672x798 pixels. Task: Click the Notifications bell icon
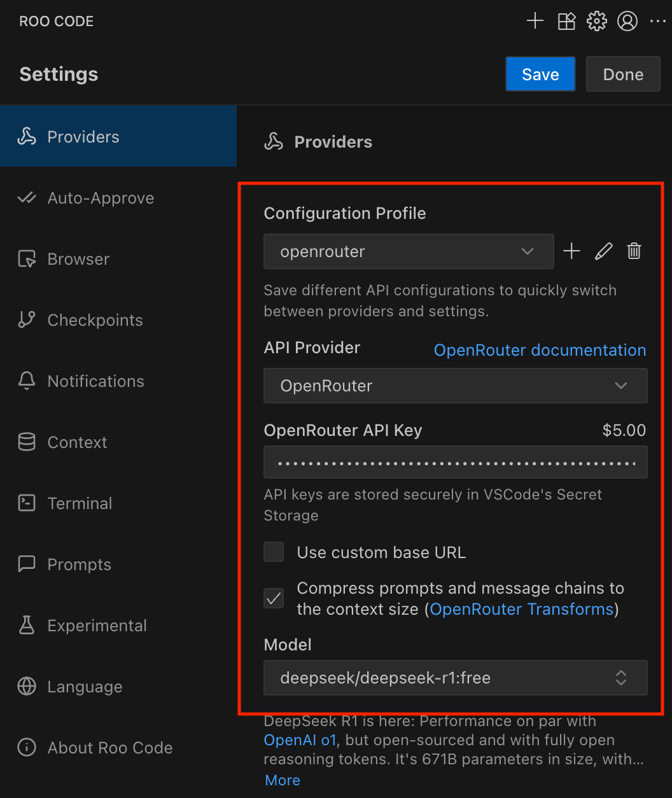pyautogui.click(x=27, y=381)
